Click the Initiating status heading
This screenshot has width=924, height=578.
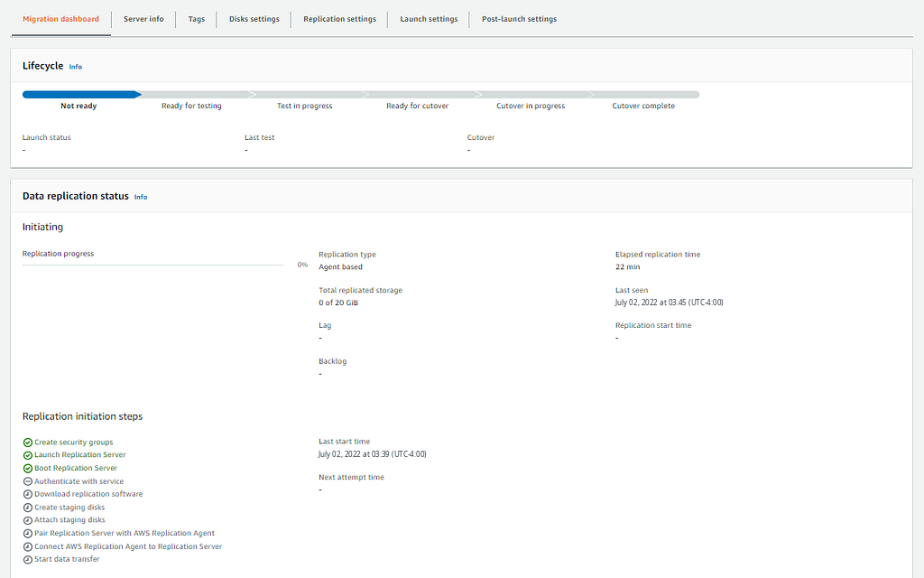(42, 227)
